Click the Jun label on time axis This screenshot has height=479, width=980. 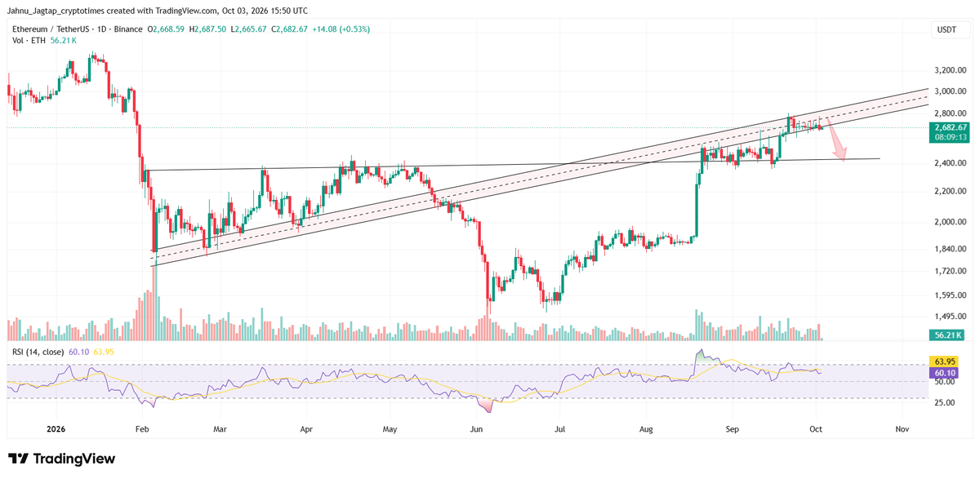(x=477, y=428)
